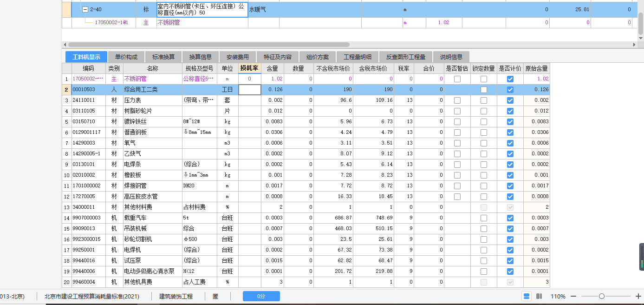Click the 损耗率 input cell in row 2
Viewport: 644px width, 305px height.
pos(249,89)
